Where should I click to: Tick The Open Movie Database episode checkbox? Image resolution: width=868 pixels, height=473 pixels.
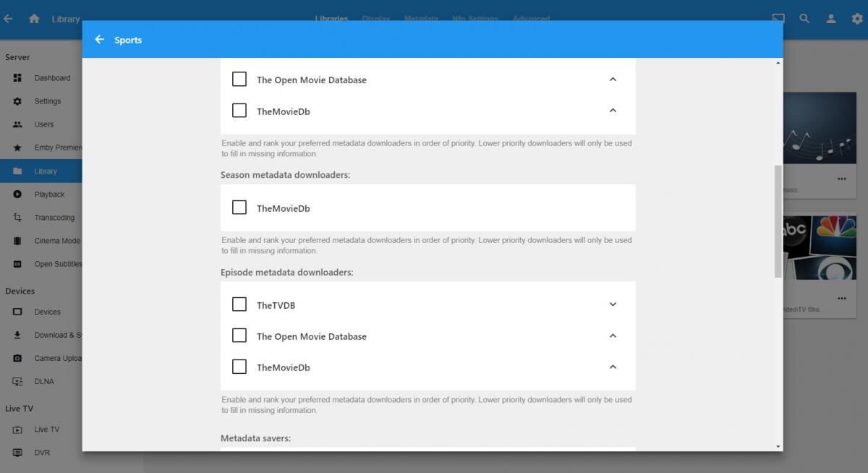[239, 336]
